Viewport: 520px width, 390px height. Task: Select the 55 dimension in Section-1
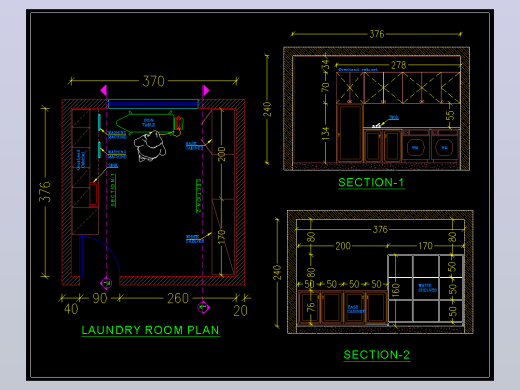450,115
